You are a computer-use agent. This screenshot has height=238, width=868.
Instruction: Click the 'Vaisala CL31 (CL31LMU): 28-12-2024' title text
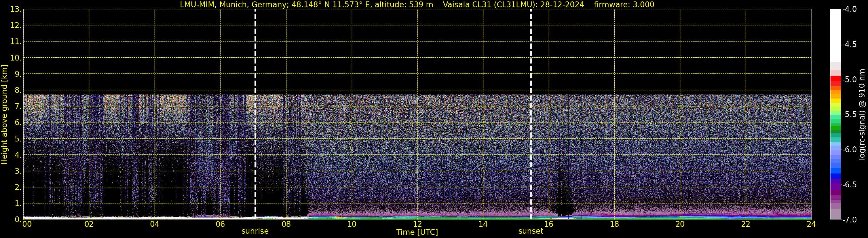(513, 4)
